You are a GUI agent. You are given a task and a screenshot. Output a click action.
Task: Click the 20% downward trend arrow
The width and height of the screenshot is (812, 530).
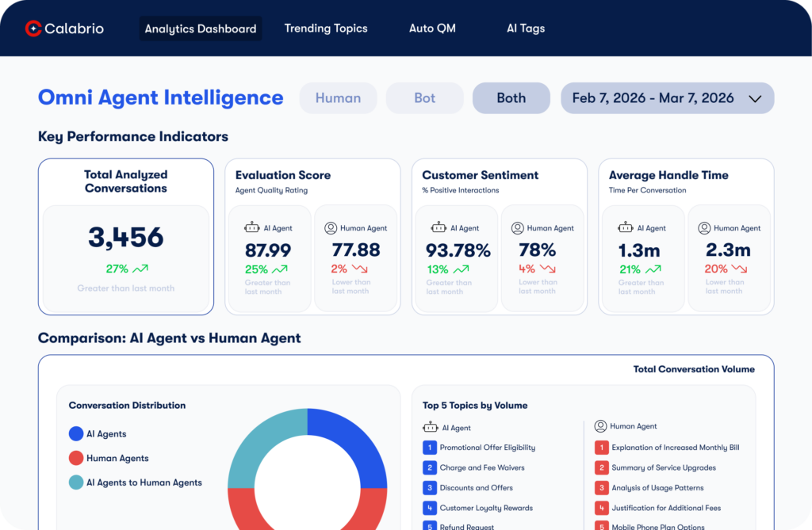click(x=739, y=269)
